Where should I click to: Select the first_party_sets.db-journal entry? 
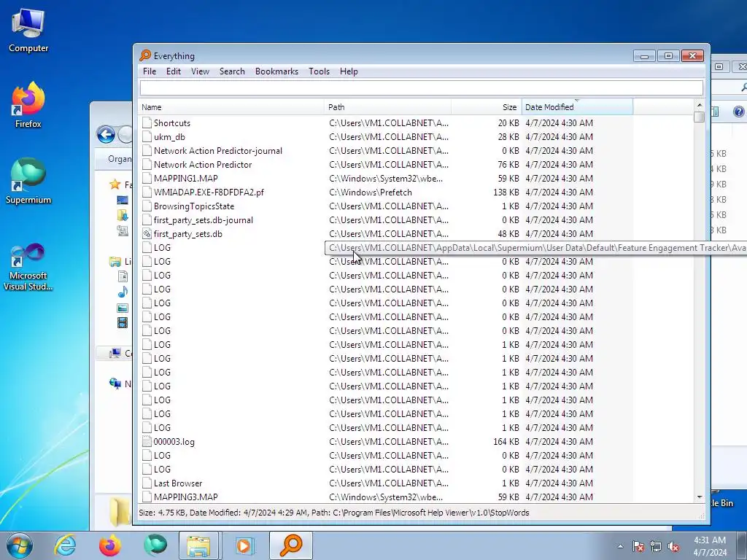point(203,220)
